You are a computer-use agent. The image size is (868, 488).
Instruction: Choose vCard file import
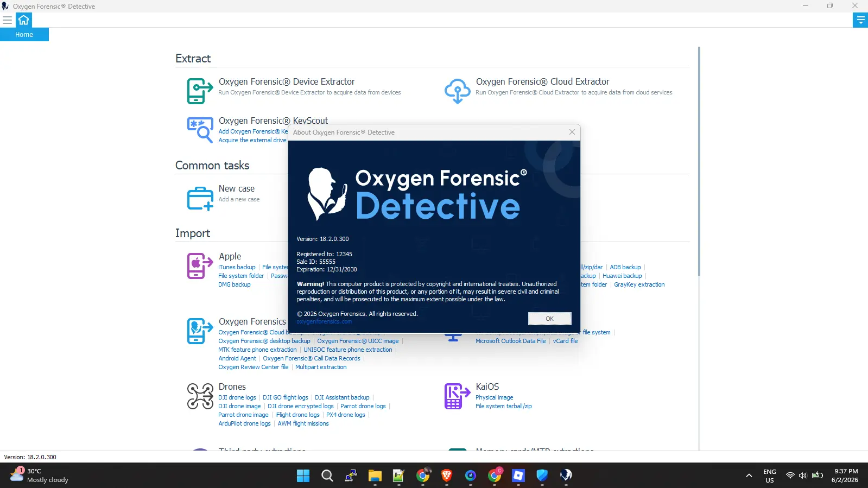click(x=565, y=341)
